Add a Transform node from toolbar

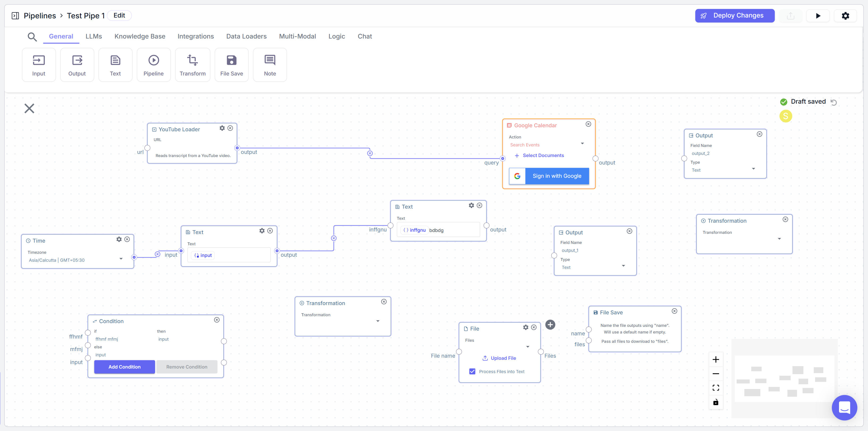click(193, 65)
